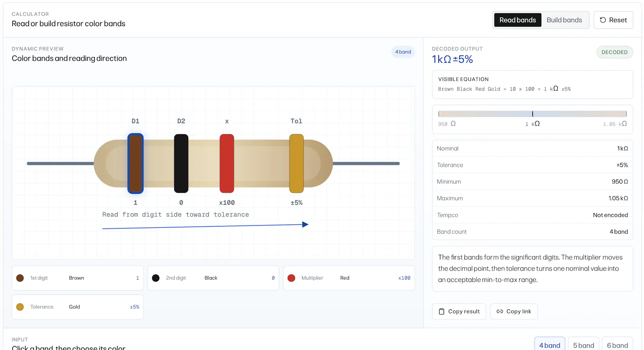Click the brown dot in 1st digit card
This screenshot has width=644, height=350.
tap(20, 278)
